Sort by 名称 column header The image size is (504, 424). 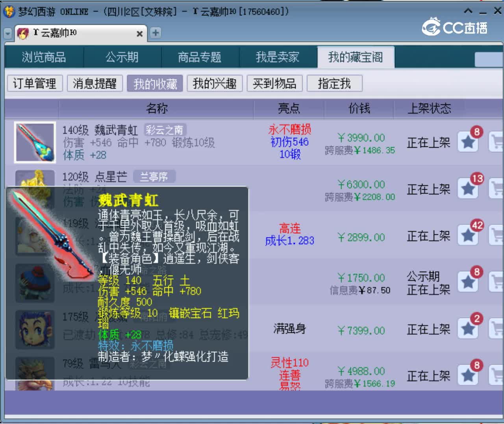pyautogui.click(x=157, y=108)
